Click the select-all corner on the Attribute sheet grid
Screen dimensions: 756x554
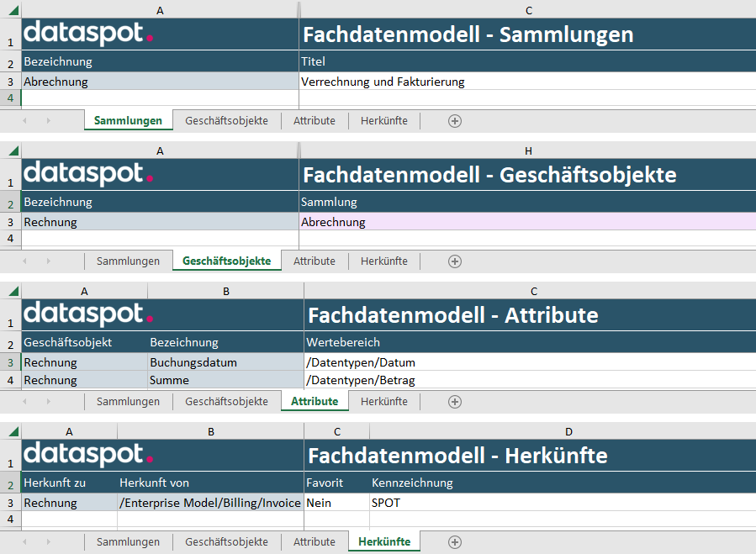click(x=10, y=291)
